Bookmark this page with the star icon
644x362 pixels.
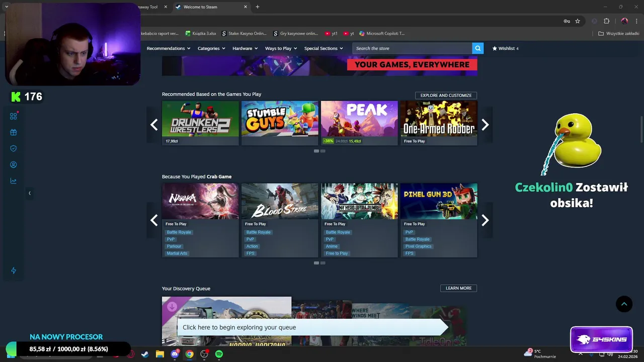(x=578, y=21)
